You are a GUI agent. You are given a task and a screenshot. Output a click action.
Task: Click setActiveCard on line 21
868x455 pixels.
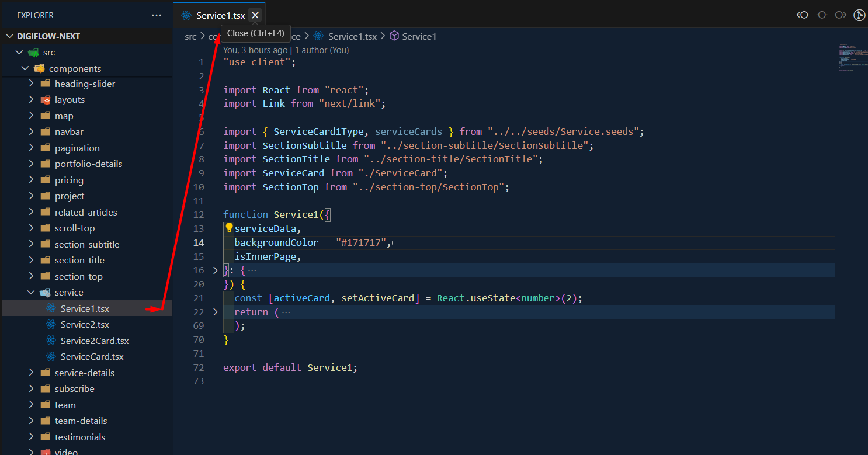tap(377, 298)
